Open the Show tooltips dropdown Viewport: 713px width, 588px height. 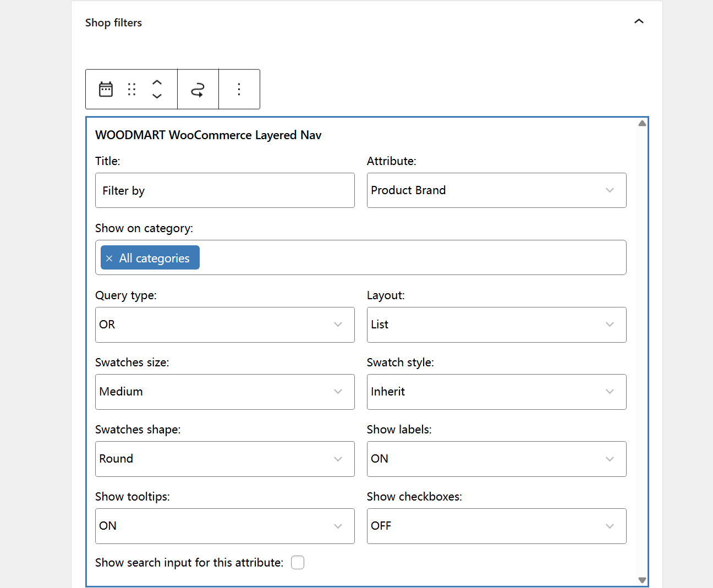tap(224, 526)
